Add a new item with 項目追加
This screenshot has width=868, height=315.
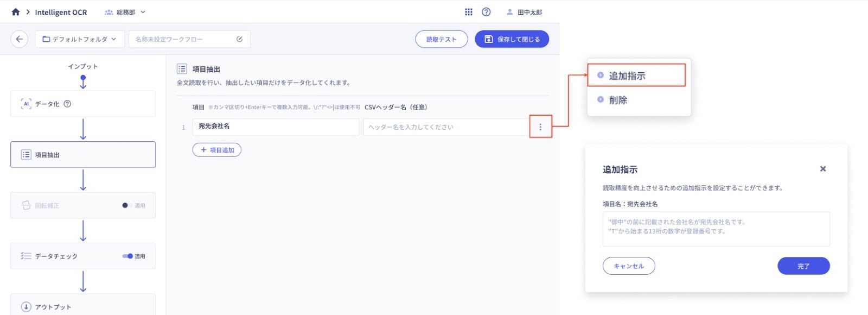(x=217, y=150)
